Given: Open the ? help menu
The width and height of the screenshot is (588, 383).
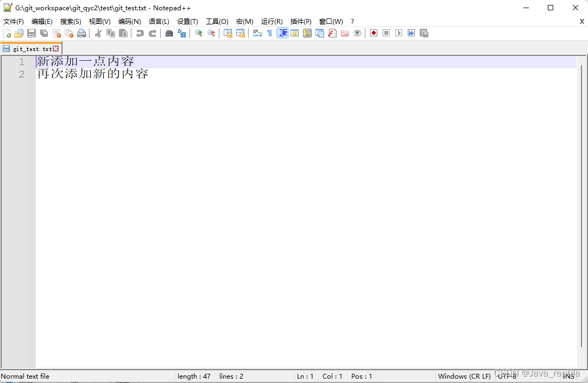Looking at the screenshot, I should (352, 22).
